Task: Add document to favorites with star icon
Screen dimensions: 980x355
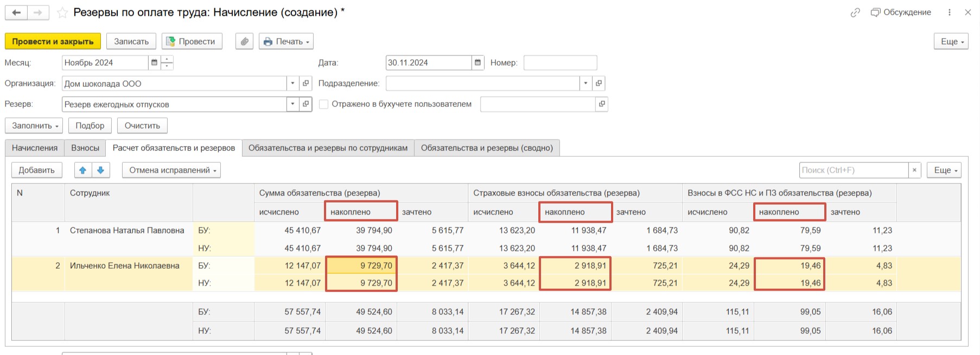Action: [x=62, y=12]
